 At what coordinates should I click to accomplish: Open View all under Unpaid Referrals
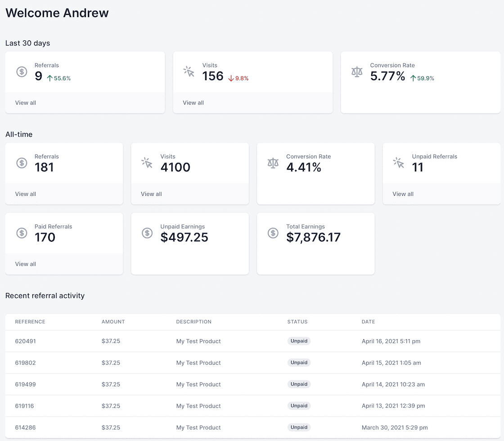[x=403, y=194]
